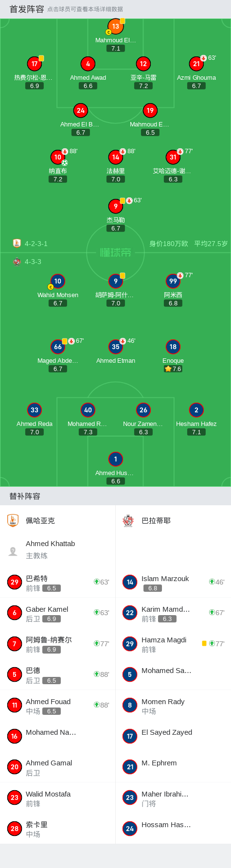Click Enoque's star rating 7.6 badge

click(173, 369)
